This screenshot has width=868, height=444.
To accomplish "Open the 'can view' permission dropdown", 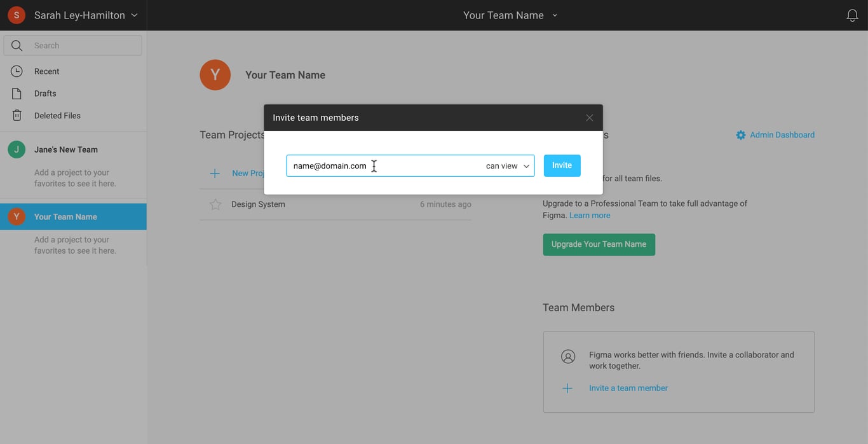I will pos(507,166).
